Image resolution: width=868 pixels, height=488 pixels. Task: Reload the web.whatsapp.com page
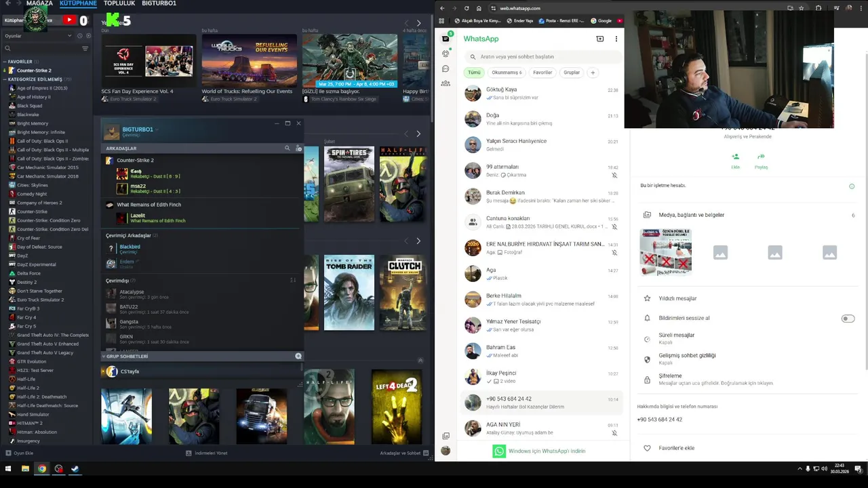467,8
